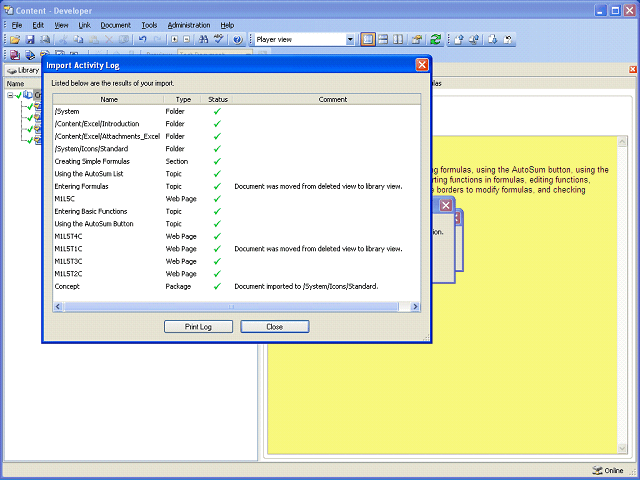Open the View menu
This screenshot has width=640, height=480.
click(x=61, y=25)
